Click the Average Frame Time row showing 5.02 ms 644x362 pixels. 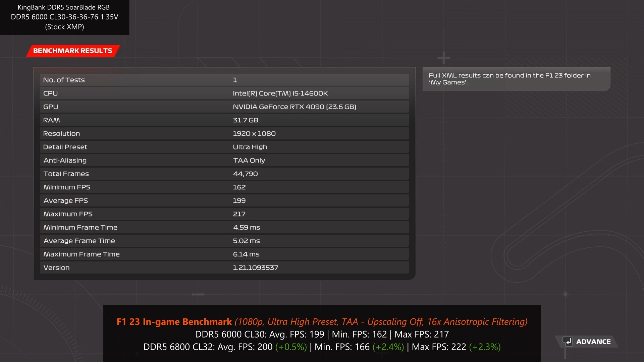point(224,241)
